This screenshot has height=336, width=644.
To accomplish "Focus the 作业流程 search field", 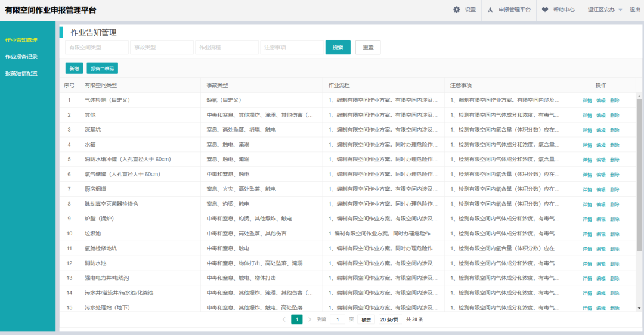I will (x=227, y=47).
